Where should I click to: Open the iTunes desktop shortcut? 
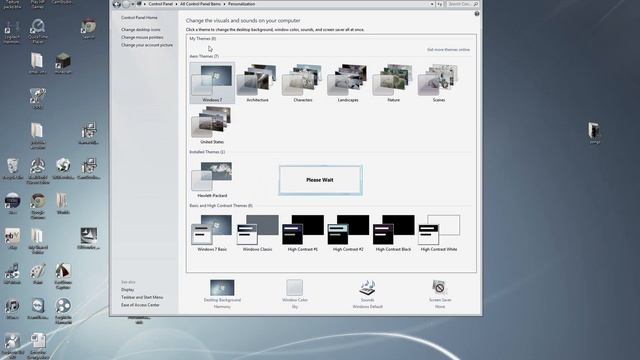click(13, 309)
